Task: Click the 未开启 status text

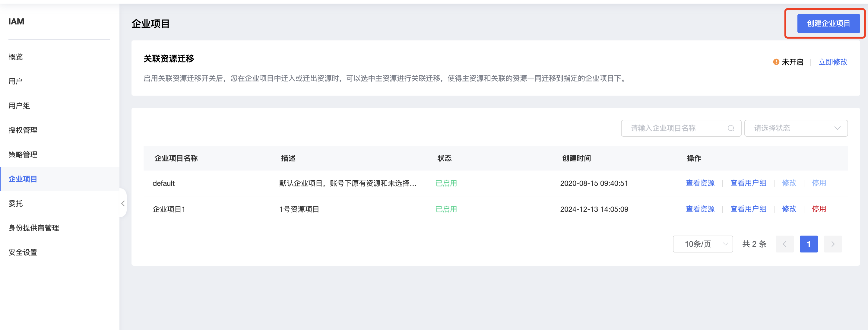Action: 792,62
